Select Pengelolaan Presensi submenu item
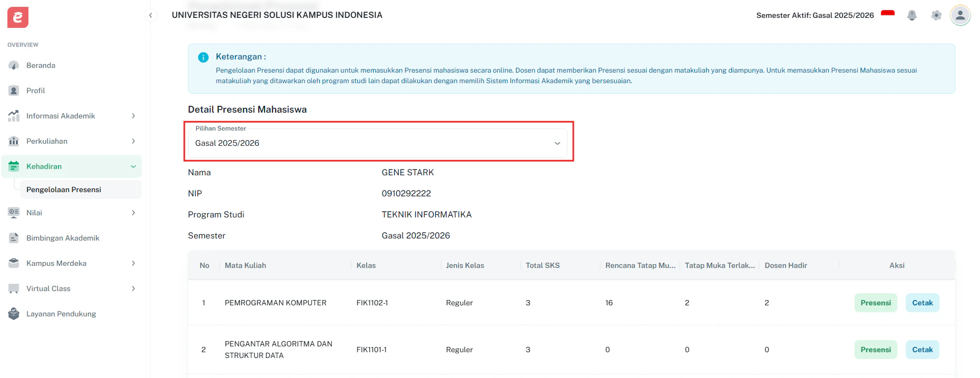The width and height of the screenshot is (980, 378). click(81, 190)
